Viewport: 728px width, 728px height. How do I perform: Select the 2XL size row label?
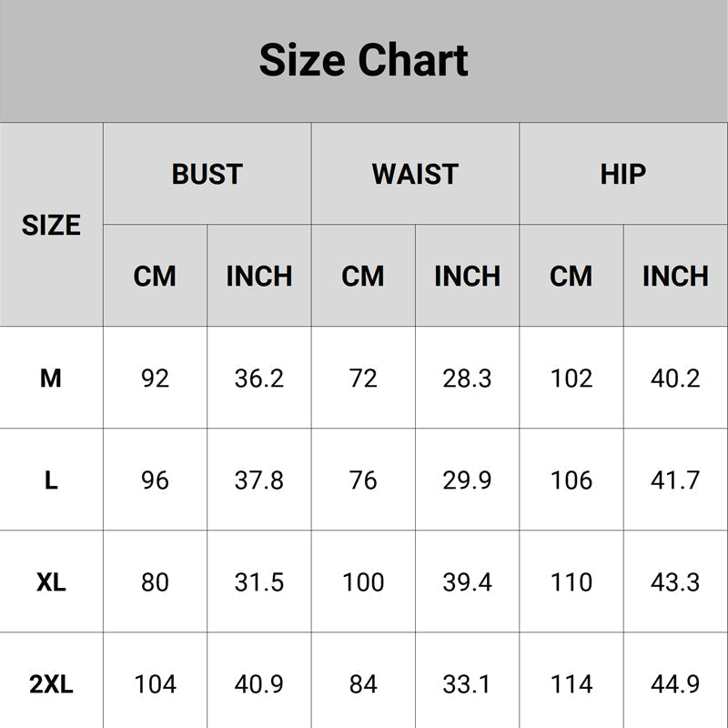point(51,683)
